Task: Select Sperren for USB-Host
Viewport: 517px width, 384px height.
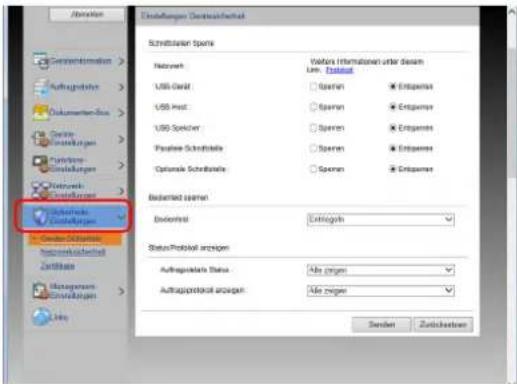Action: 313,107
